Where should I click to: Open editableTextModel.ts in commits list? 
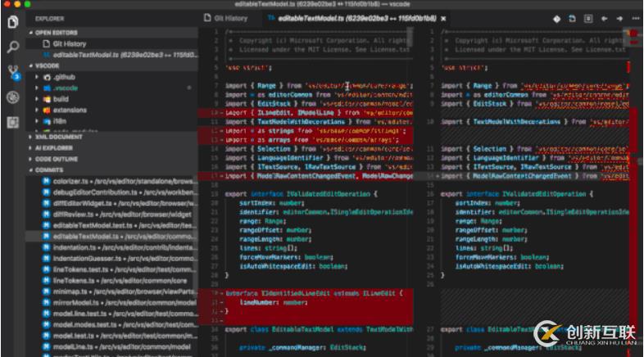111,237
